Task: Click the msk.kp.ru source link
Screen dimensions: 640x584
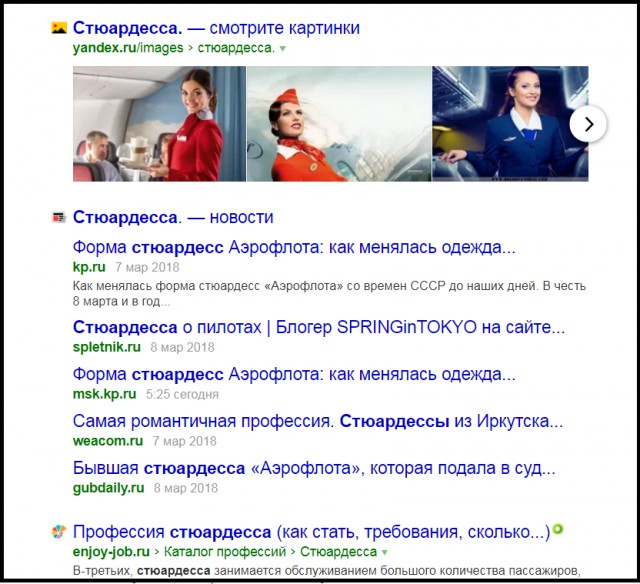Action: [104, 394]
